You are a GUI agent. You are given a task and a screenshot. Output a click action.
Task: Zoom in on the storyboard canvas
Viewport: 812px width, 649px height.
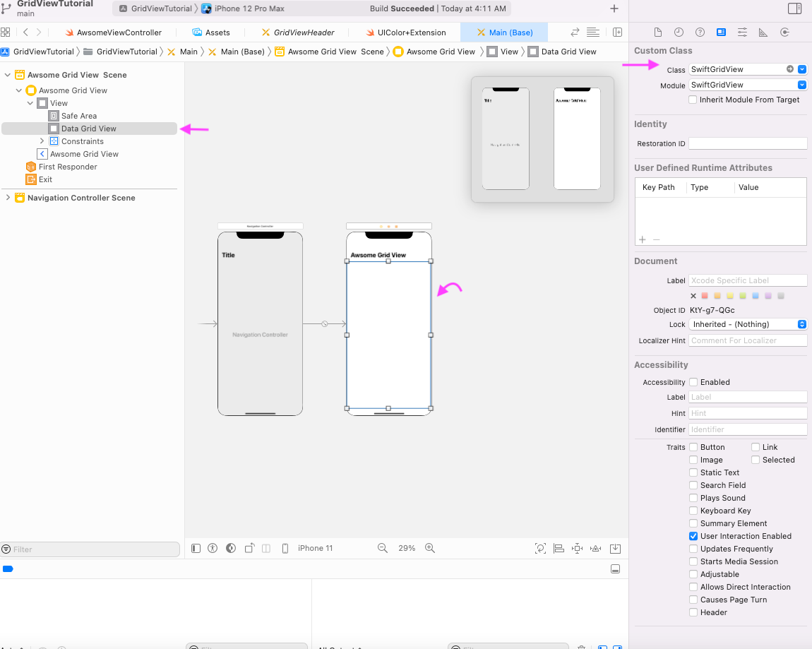[429, 548]
